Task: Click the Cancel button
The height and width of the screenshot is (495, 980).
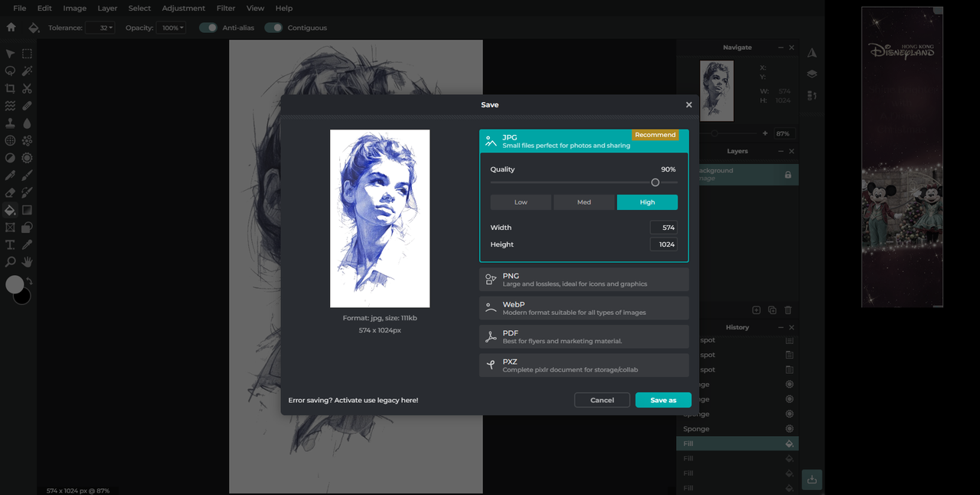Action: (602, 400)
